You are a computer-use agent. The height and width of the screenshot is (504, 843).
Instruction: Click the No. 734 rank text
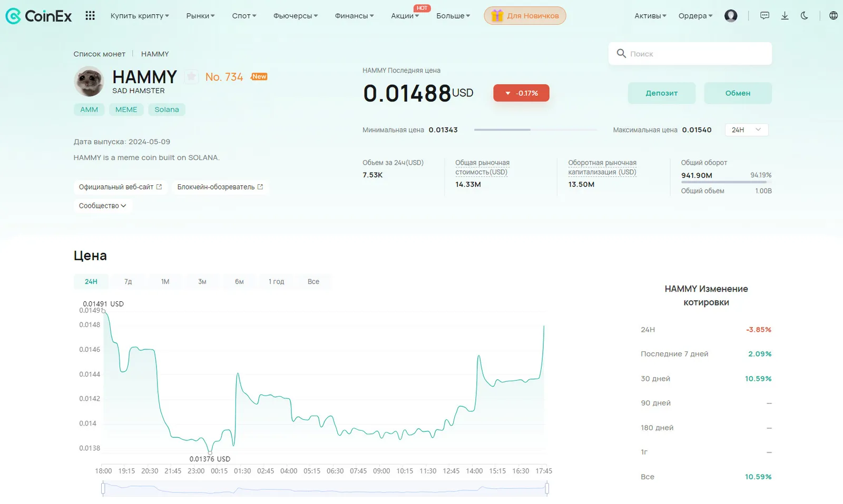(x=224, y=77)
